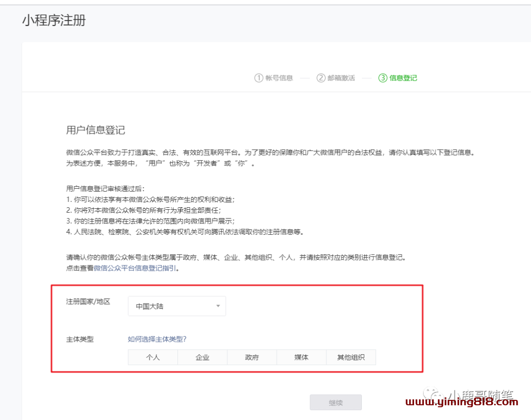The width and height of the screenshot is (531, 420).
Task: Click the 用户信息登记 section heading
Action: point(95,130)
